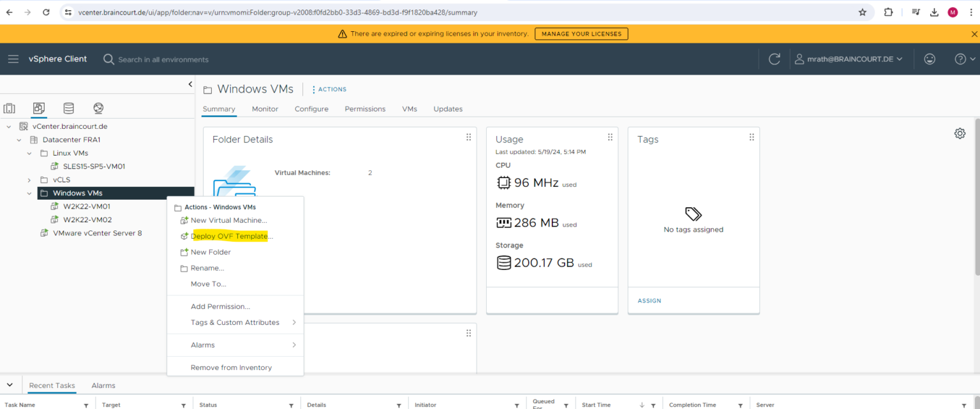
Task: Select Deploy OVF Template from the context menu
Action: [x=231, y=235]
